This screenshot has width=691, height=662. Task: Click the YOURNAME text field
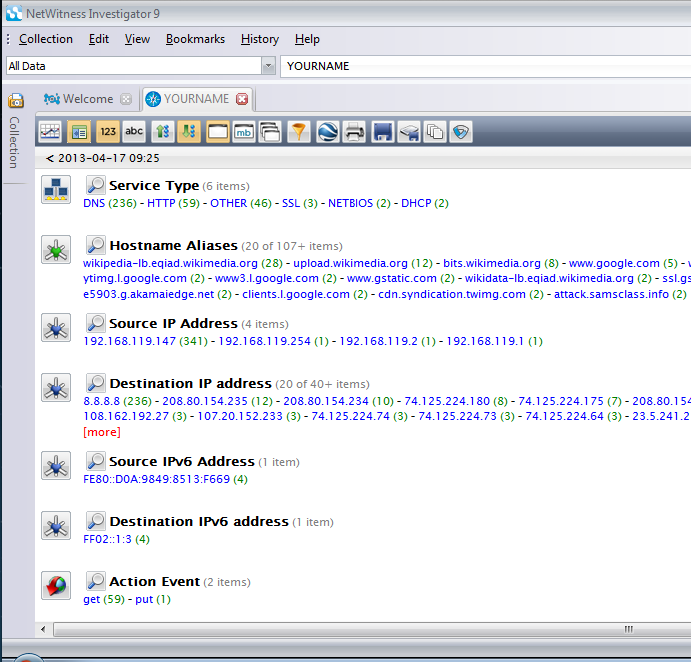(x=480, y=66)
